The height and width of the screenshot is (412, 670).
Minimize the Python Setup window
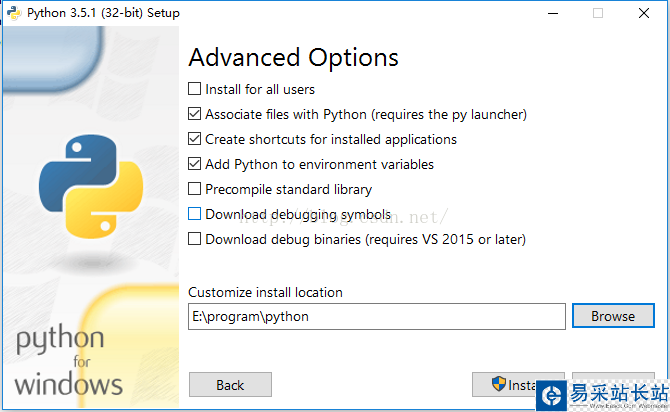[x=553, y=13]
